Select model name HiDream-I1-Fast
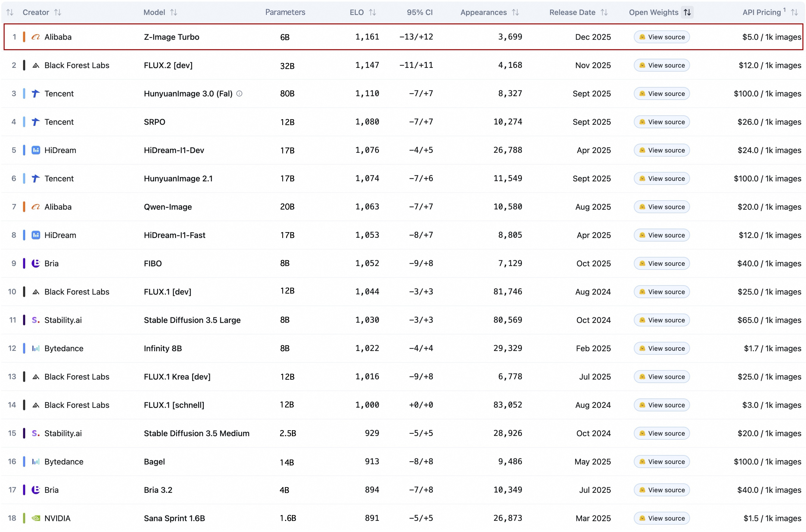The height and width of the screenshot is (532, 806). click(x=175, y=235)
